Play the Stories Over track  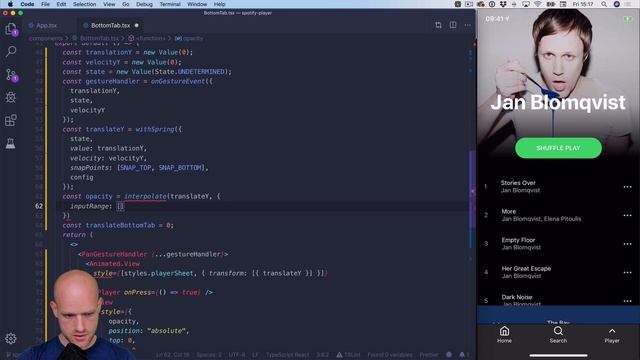coord(558,187)
